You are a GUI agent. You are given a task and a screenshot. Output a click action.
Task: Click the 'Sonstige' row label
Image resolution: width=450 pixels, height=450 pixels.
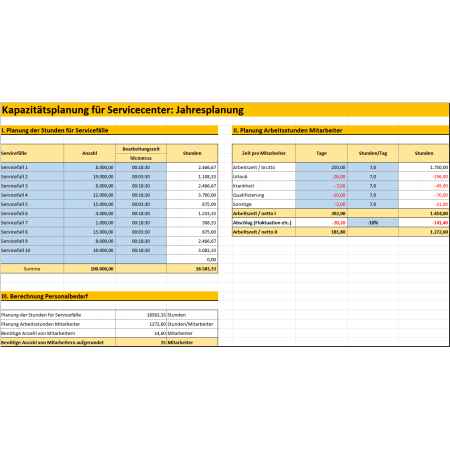(264, 204)
